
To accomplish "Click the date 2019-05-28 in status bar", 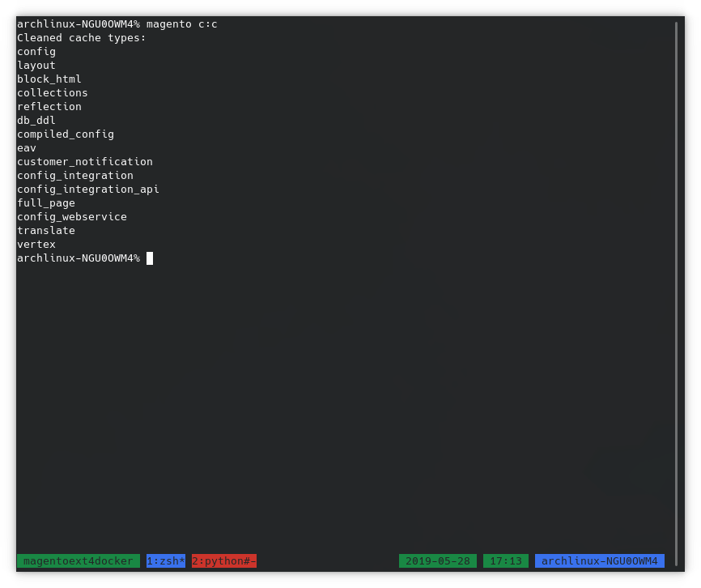I will pos(440,560).
